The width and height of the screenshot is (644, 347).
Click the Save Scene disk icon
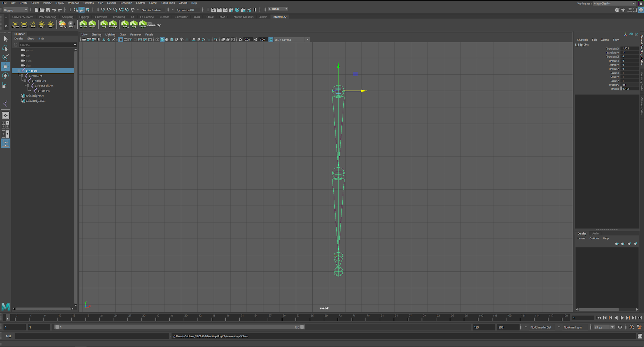click(x=47, y=10)
